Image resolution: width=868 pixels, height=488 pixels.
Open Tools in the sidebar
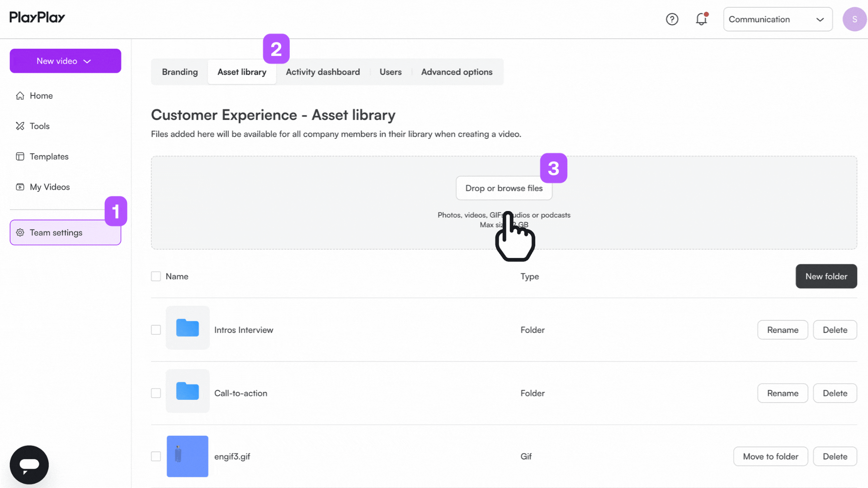[x=39, y=126]
